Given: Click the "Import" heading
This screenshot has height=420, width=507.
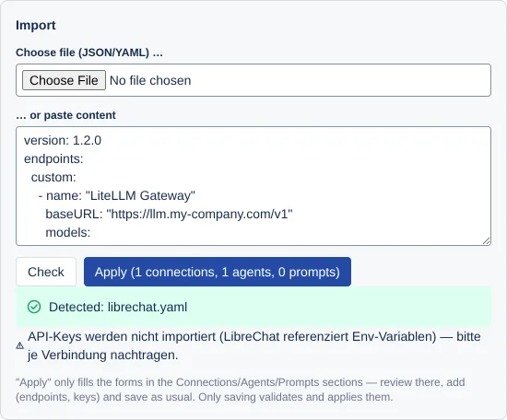Looking at the screenshot, I should click(x=36, y=25).
